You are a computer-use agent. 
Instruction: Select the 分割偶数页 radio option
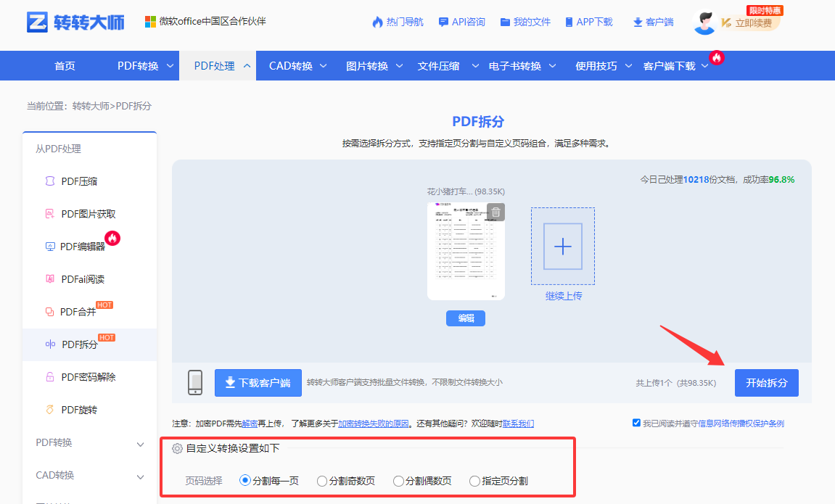coord(398,481)
